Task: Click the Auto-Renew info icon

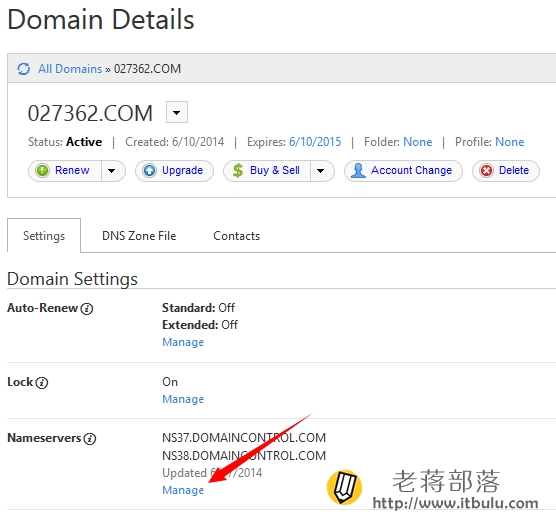Action: 87,309
